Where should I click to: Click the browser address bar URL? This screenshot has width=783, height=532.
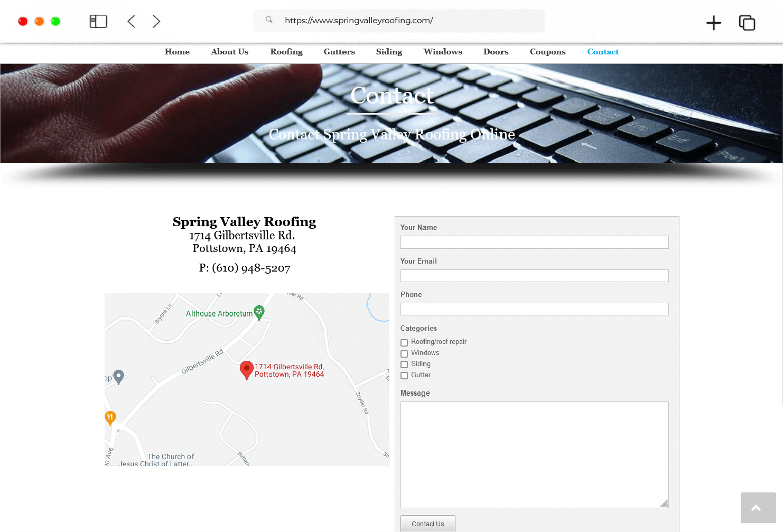click(359, 21)
